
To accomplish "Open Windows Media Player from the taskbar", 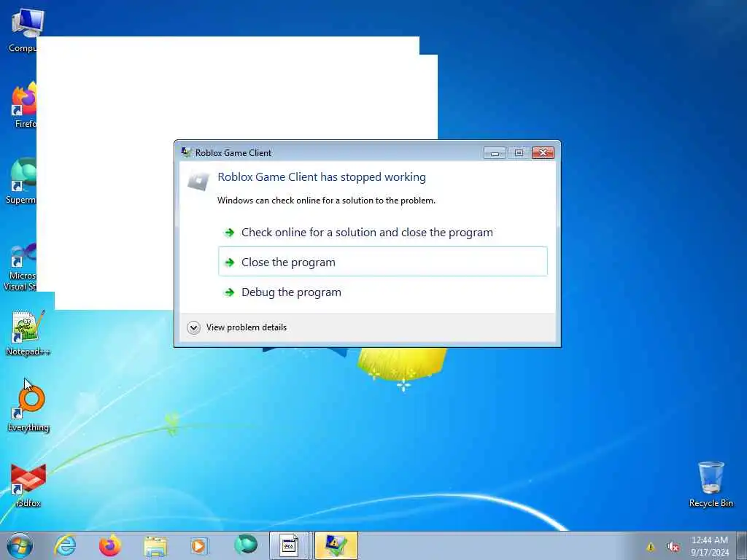I will pos(198,546).
